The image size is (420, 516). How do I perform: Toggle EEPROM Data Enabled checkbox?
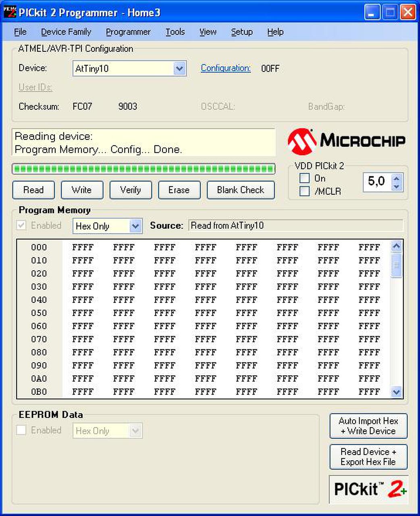coord(21,430)
